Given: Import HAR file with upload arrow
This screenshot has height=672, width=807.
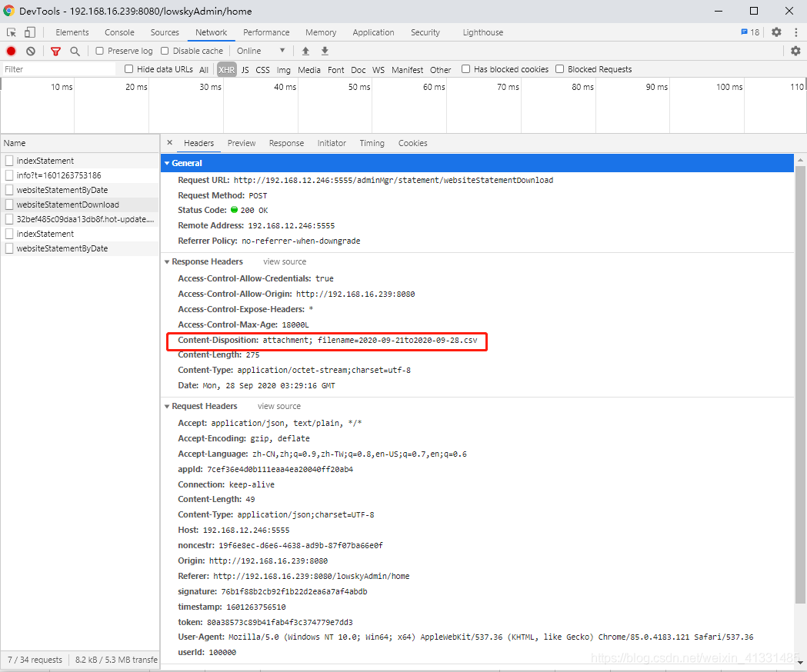Looking at the screenshot, I should (x=305, y=51).
